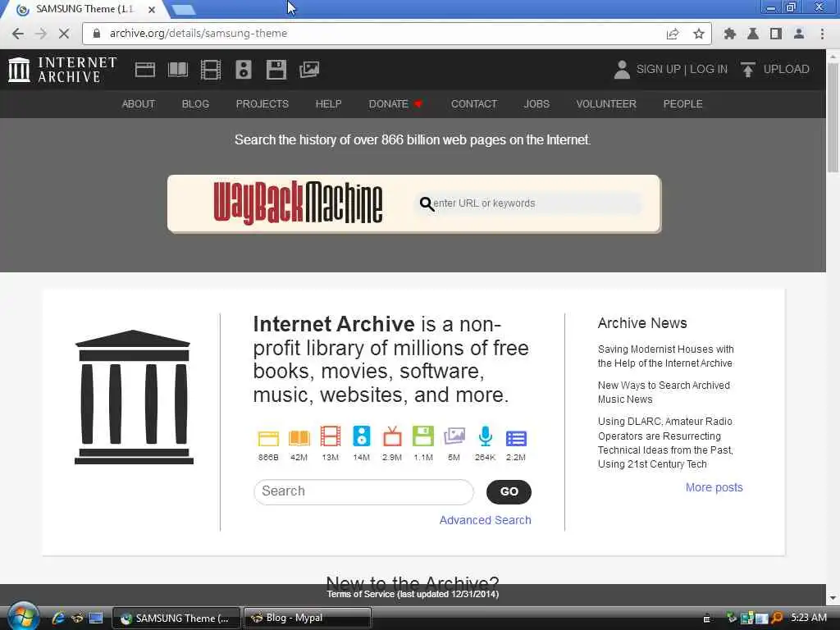This screenshot has height=630, width=840.
Task: Open the Advanced Search link
Action: point(485,520)
